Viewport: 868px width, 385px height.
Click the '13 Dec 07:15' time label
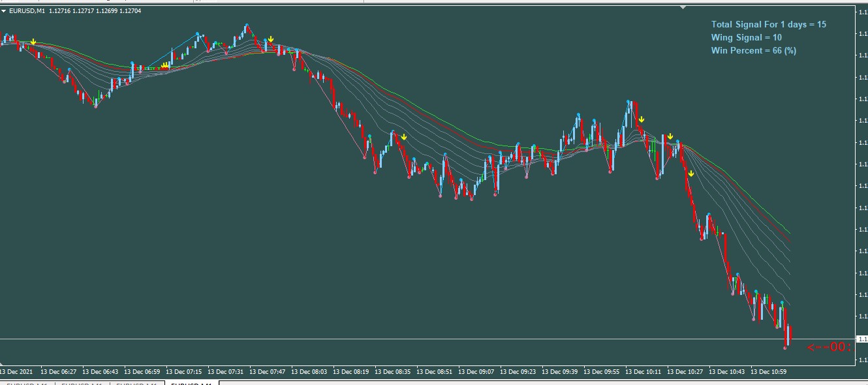click(x=183, y=372)
